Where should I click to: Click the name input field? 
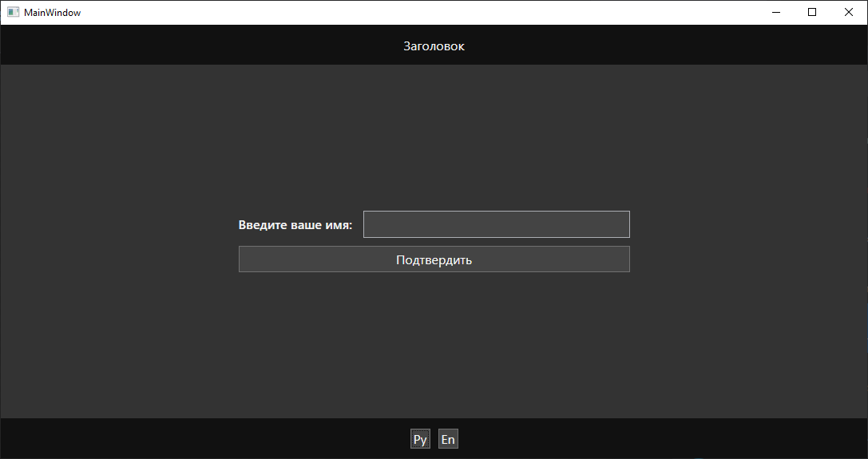click(x=496, y=224)
